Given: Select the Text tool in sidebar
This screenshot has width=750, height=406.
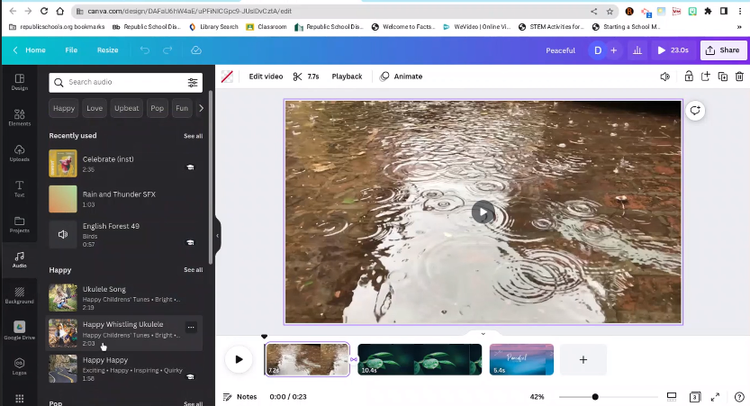Looking at the screenshot, I should point(19,189).
